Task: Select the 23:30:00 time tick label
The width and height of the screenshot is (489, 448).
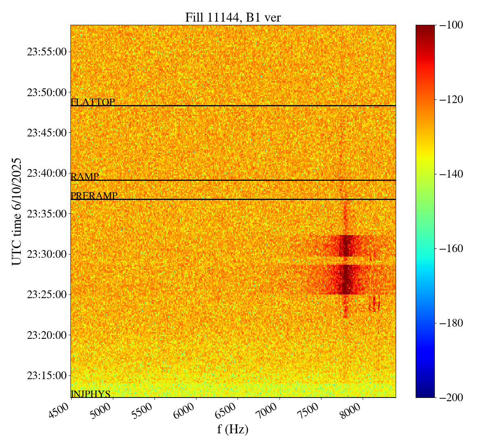Action: pyautogui.click(x=47, y=254)
